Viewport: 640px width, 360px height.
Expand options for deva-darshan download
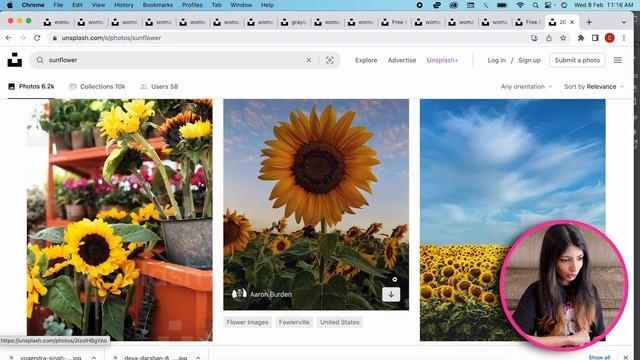[x=198, y=358]
